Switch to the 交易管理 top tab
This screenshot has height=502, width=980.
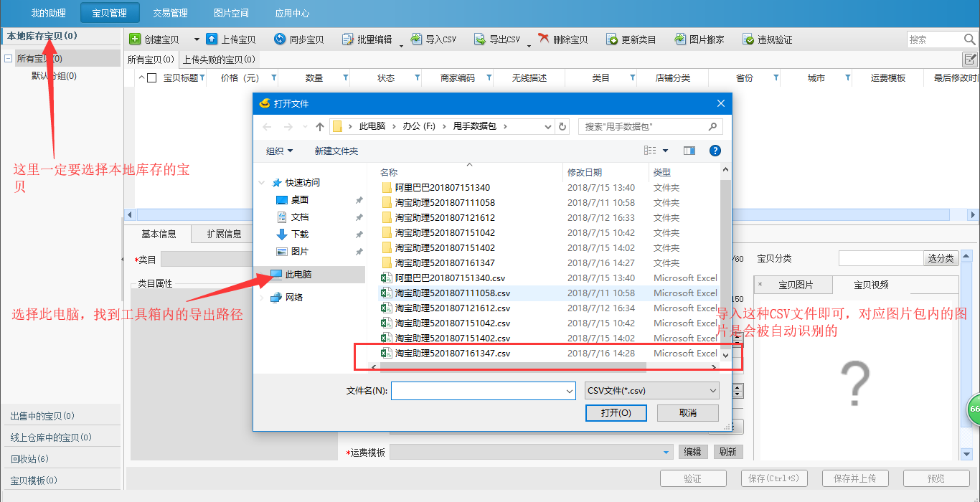click(170, 13)
